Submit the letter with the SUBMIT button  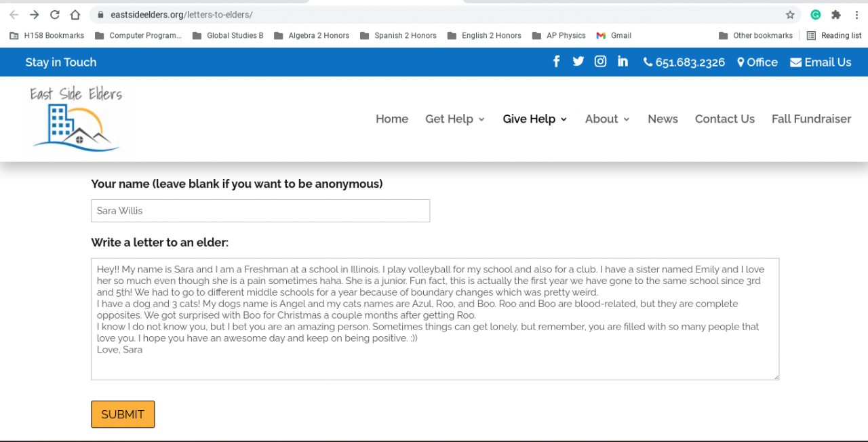click(x=123, y=414)
